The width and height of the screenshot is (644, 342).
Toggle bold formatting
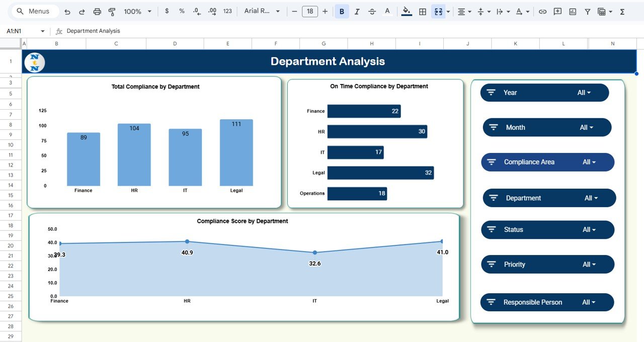coord(342,11)
